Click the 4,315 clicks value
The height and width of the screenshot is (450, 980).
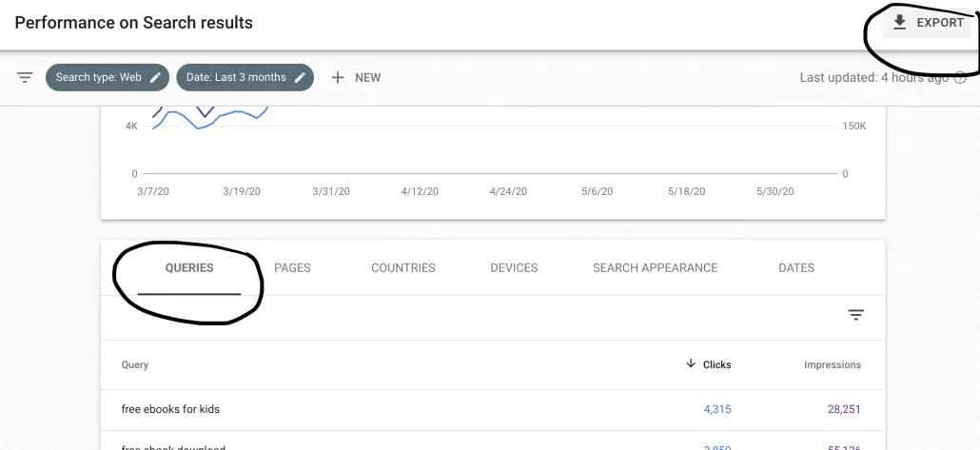(x=717, y=410)
